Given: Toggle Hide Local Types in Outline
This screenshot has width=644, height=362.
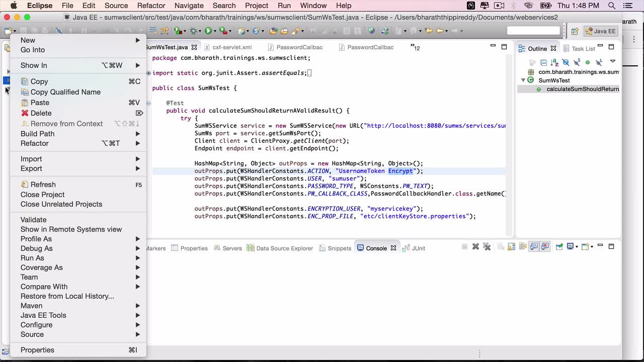Looking at the screenshot, I should pos(599,62).
